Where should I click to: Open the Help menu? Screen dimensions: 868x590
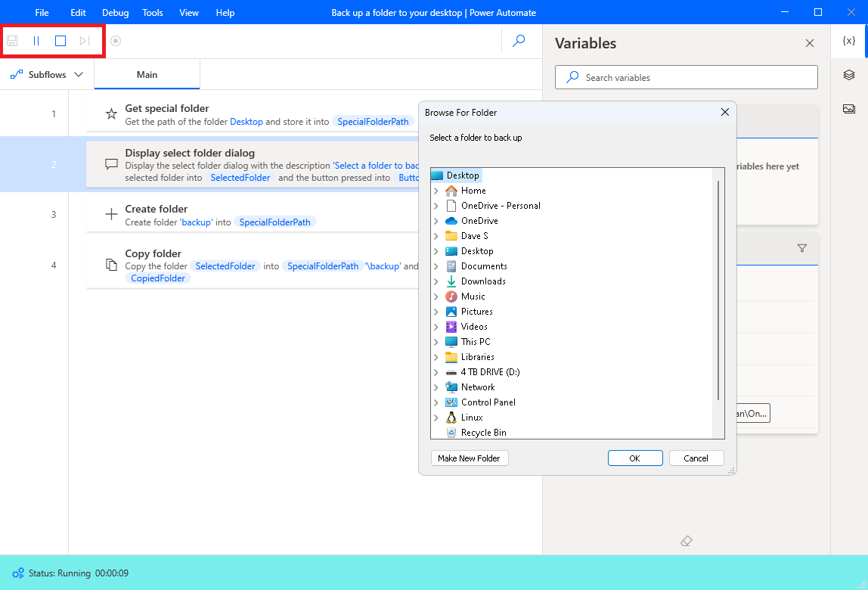point(225,13)
